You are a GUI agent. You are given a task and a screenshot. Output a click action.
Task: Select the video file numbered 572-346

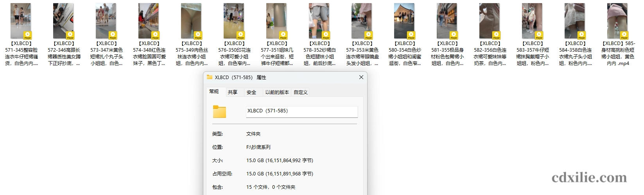pyautogui.click(x=64, y=21)
